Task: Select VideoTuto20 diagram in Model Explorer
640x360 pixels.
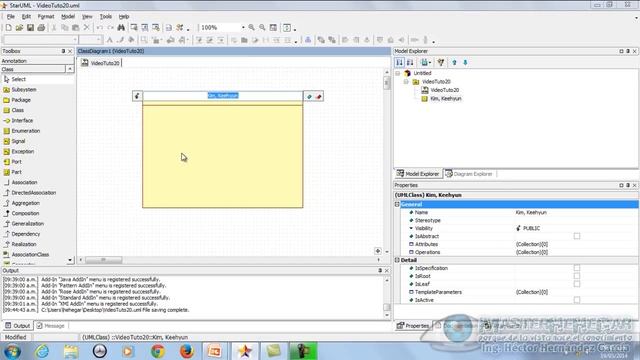Action: point(444,90)
